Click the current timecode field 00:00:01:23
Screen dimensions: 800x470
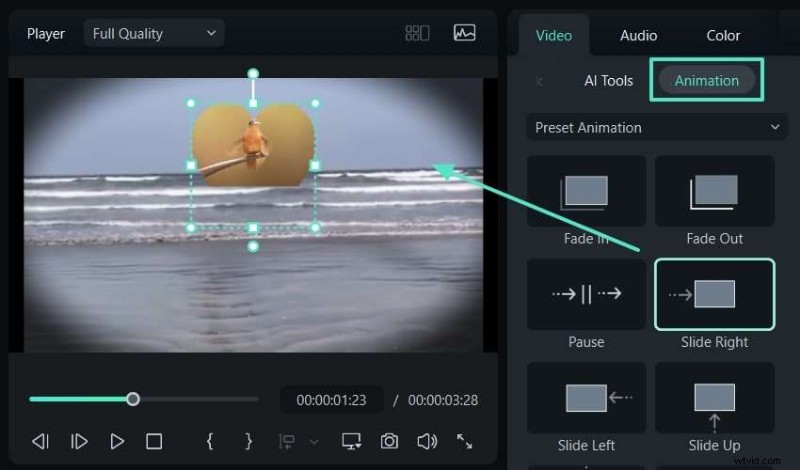(332, 400)
